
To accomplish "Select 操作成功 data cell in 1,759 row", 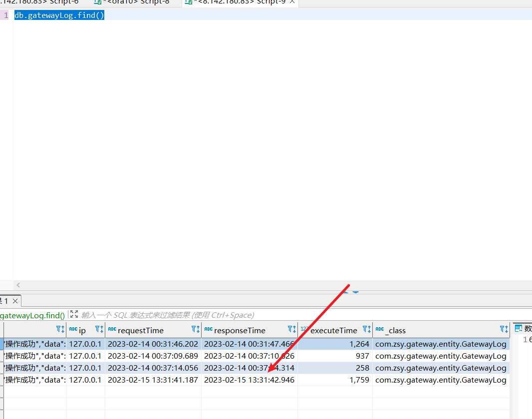I will (x=34, y=380).
